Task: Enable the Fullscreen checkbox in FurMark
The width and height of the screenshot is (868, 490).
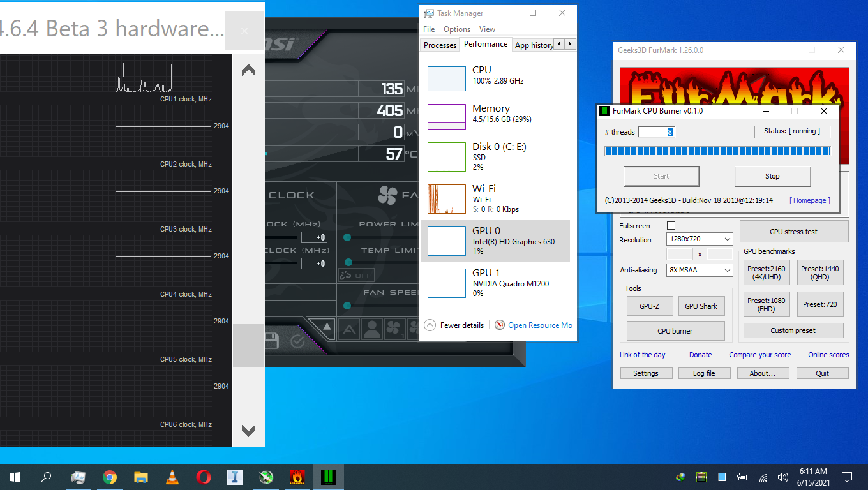Action: click(671, 225)
